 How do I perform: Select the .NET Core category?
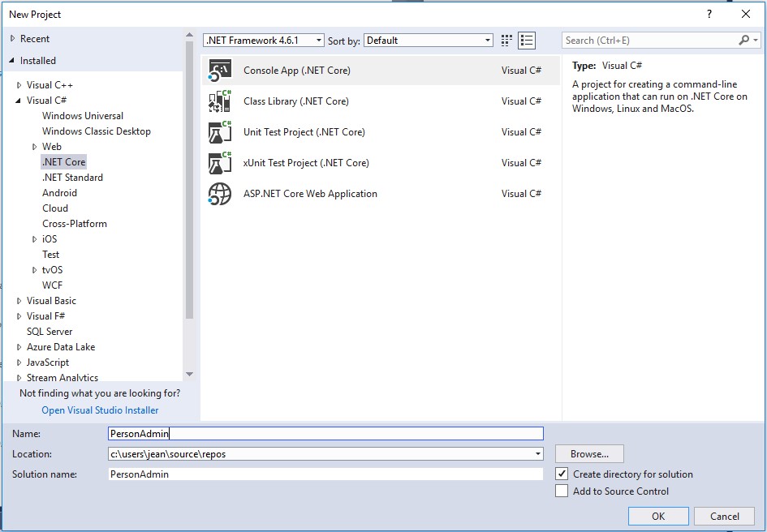[x=63, y=162]
